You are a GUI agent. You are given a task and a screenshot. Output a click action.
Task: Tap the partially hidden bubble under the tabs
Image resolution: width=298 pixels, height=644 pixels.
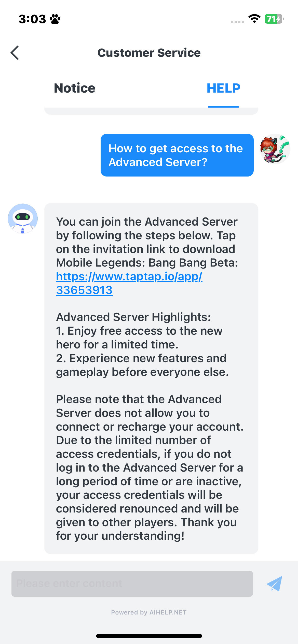pyautogui.click(x=151, y=111)
